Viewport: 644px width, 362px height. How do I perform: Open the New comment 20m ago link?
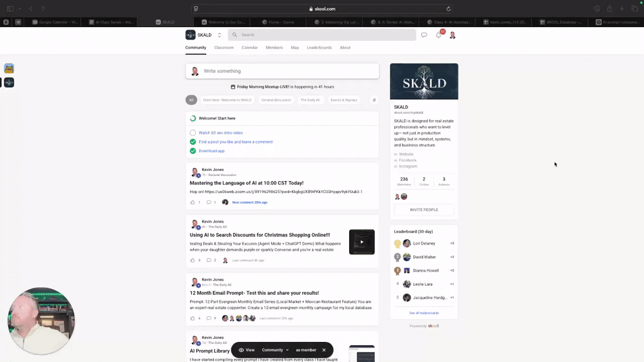[x=250, y=202]
